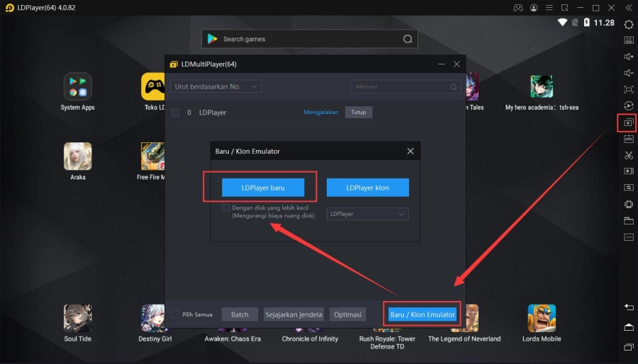Image resolution: width=638 pixels, height=364 pixels.
Task: Open the System Apps folder icon
Action: point(78,86)
